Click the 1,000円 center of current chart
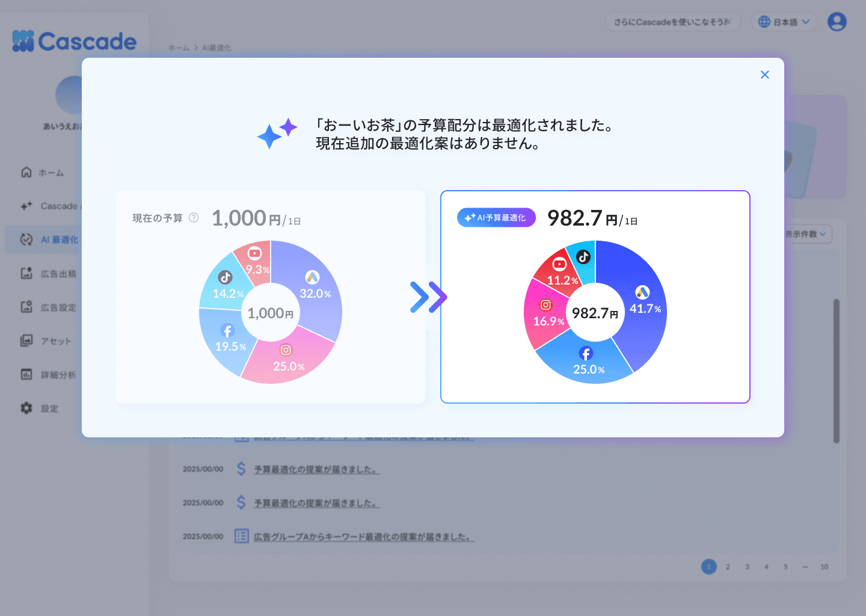The width and height of the screenshot is (866, 616). pyautogui.click(x=271, y=313)
